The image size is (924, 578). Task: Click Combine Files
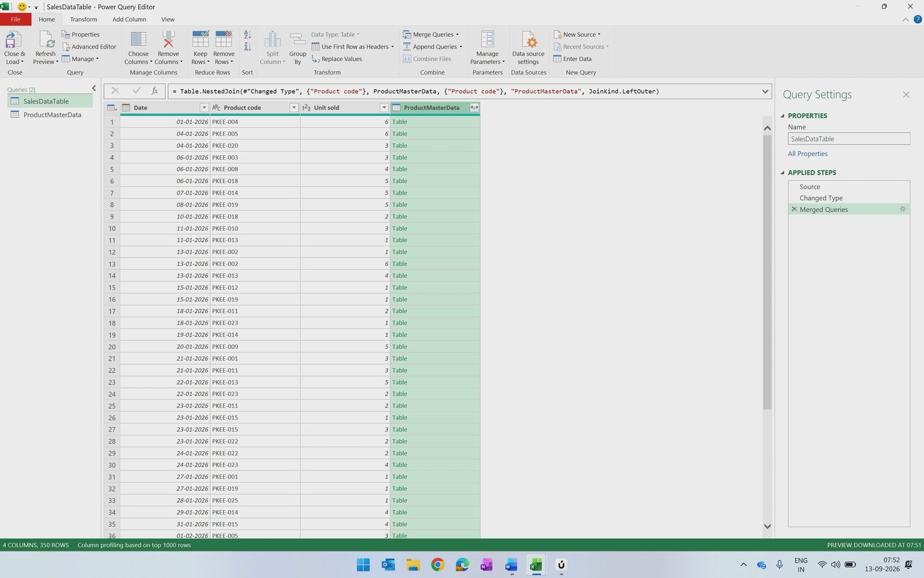[x=427, y=59]
